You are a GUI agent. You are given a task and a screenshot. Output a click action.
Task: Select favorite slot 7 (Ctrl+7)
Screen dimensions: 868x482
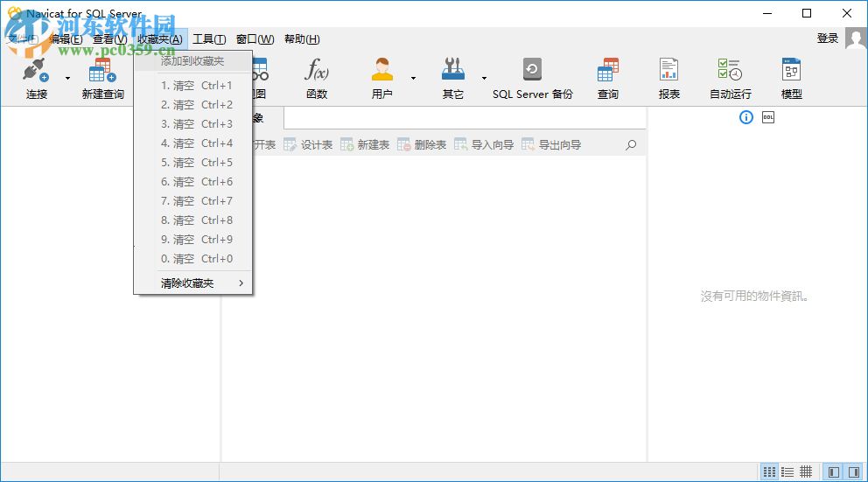tap(192, 201)
